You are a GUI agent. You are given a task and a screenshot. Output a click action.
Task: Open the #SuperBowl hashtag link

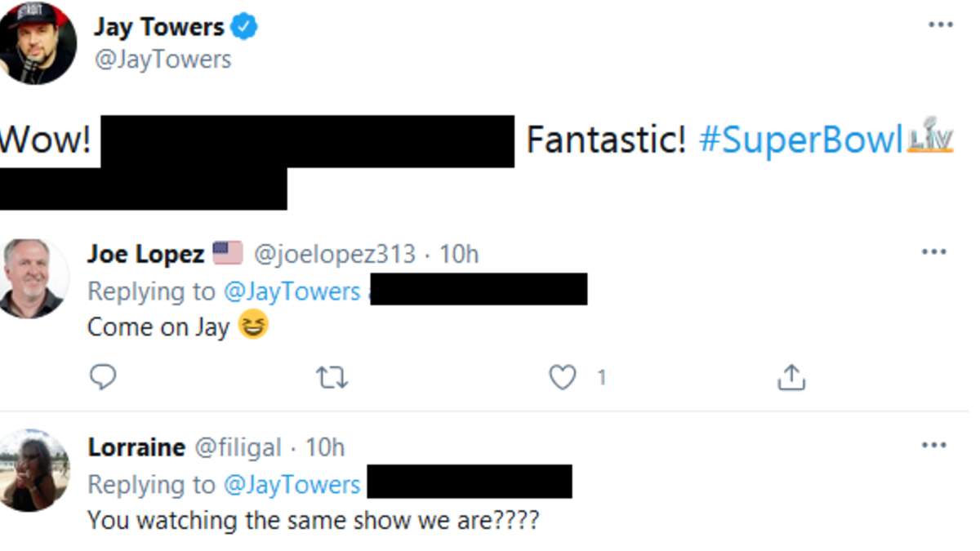[800, 140]
